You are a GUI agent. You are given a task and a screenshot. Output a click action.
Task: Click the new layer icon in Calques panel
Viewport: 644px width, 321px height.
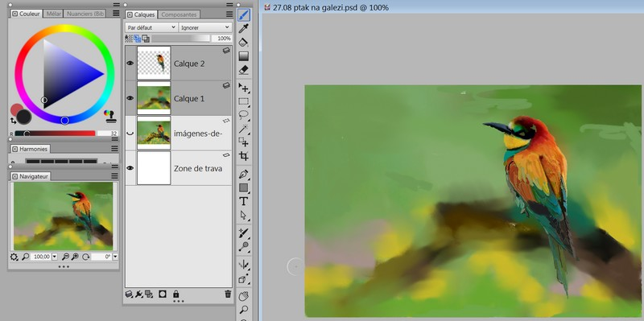129,294
